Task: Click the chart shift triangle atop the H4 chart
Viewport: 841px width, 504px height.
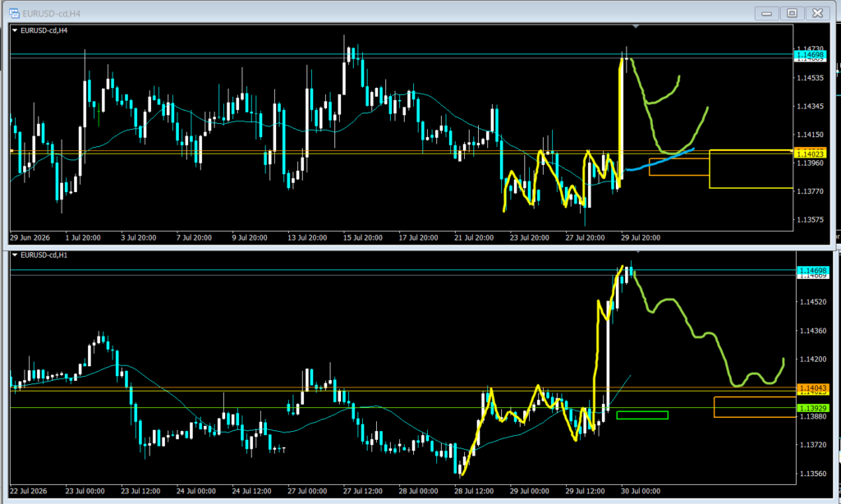Action: [636, 26]
